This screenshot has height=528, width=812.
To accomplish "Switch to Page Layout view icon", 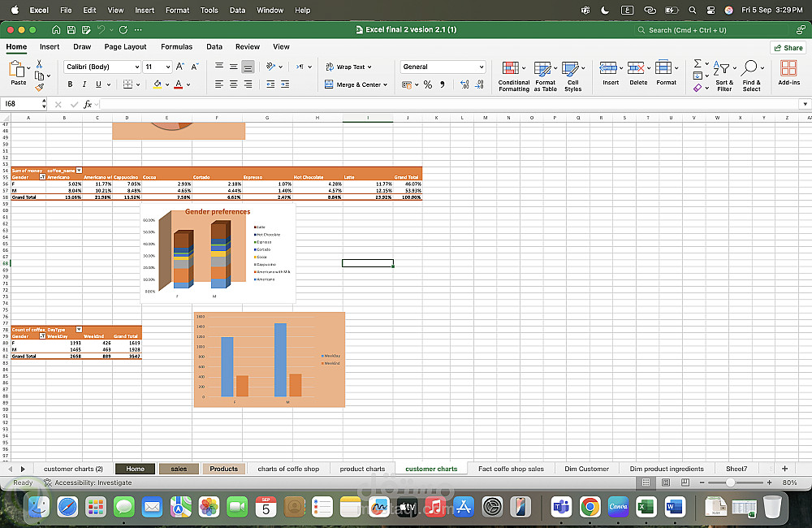I will (x=666, y=483).
